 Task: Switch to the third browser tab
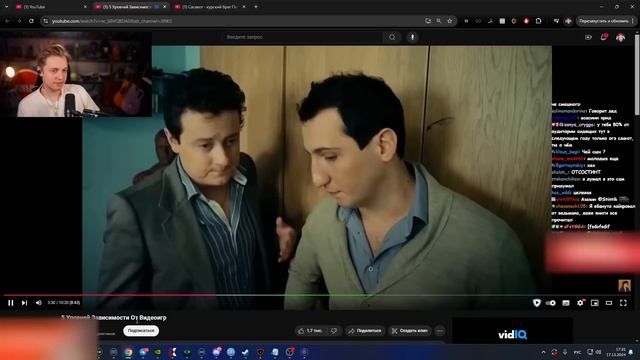(210, 7)
